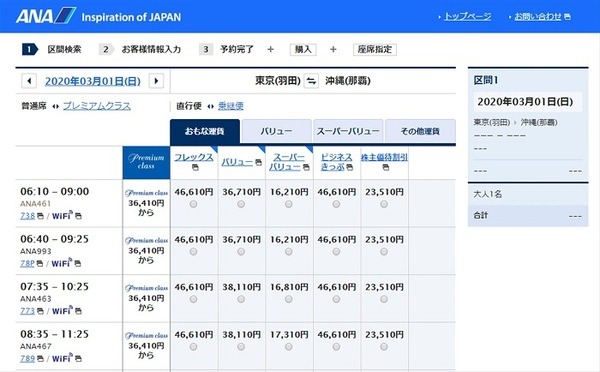This screenshot has height=372, width=600.
Task: Click the ANA logo in header
Action: point(46,16)
